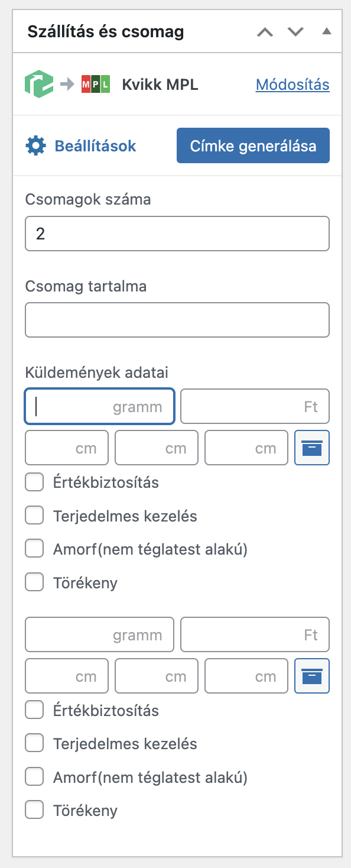
Task: Collapse the Szállítás és csomag panel
Action: (326, 33)
